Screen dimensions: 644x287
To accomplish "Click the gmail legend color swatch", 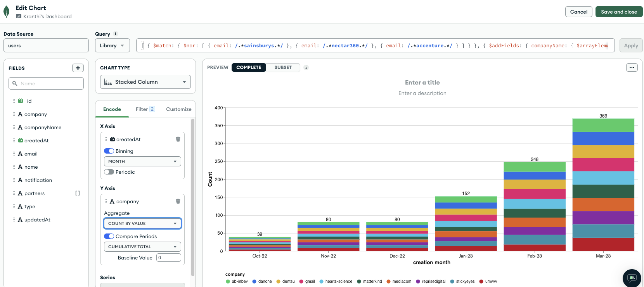I will pyautogui.click(x=301, y=282).
